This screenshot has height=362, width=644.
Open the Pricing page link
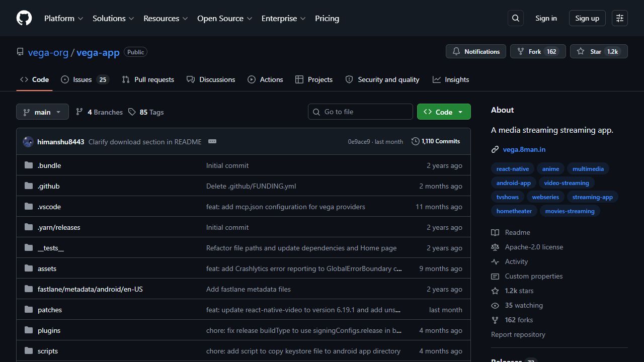pos(327,18)
